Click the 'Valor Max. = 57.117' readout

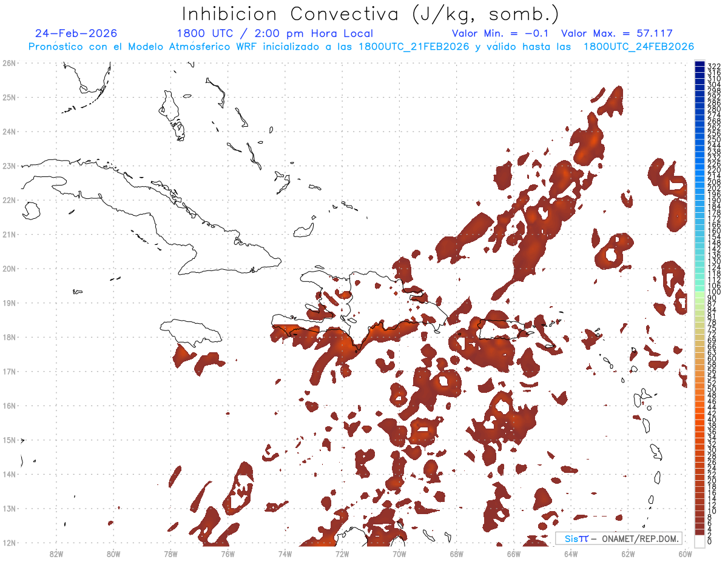pos(617,33)
